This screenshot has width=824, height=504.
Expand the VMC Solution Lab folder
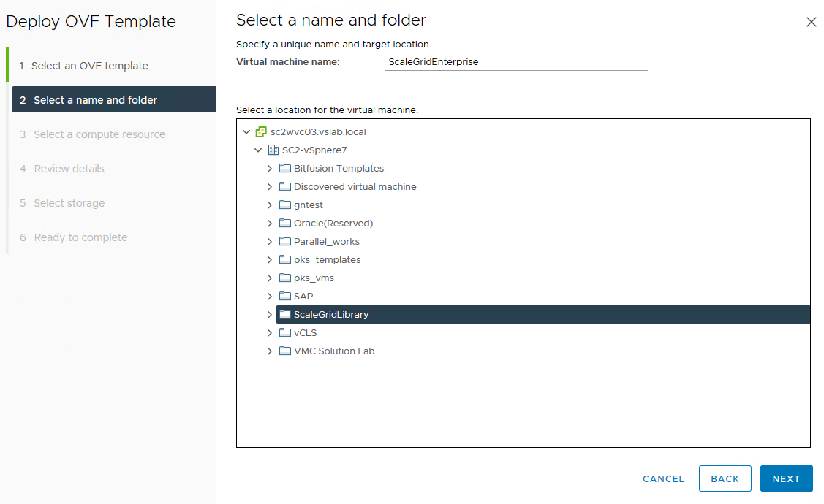(x=270, y=351)
